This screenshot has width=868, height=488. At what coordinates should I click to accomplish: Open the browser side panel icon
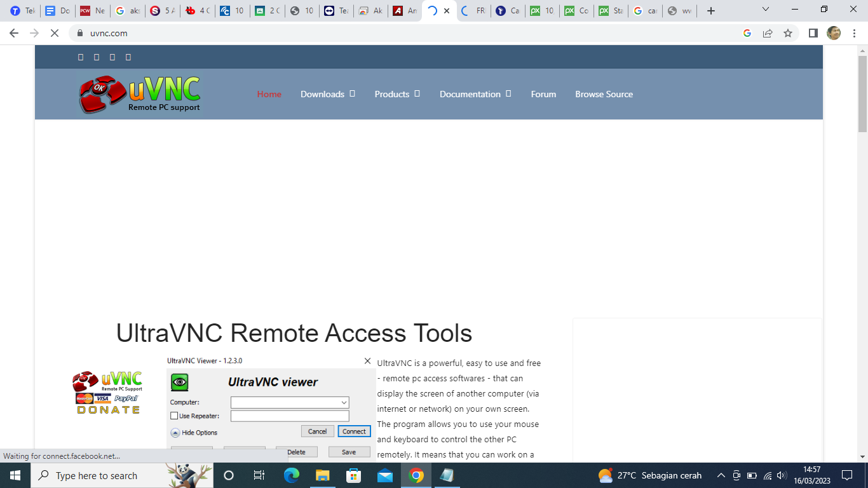pyautogui.click(x=813, y=33)
